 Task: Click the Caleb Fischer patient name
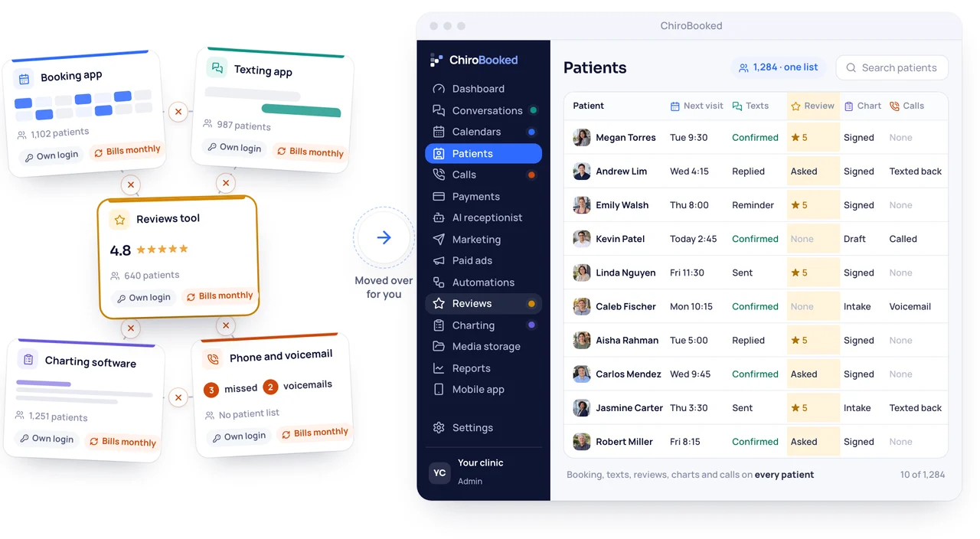click(x=626, y=306)
